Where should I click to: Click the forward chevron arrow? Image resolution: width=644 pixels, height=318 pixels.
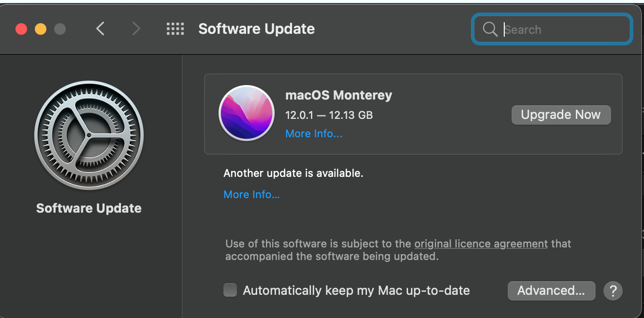click(136, 29)
